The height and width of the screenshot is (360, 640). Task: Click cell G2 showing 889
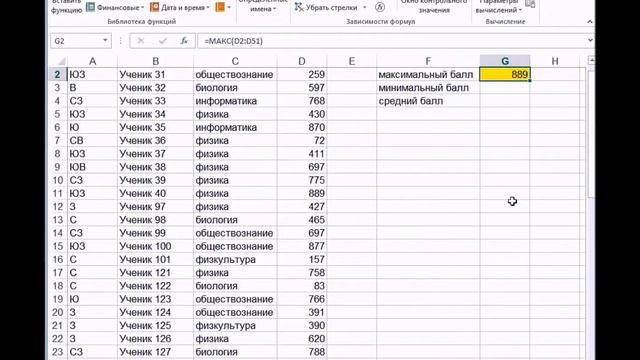[505, 74]
